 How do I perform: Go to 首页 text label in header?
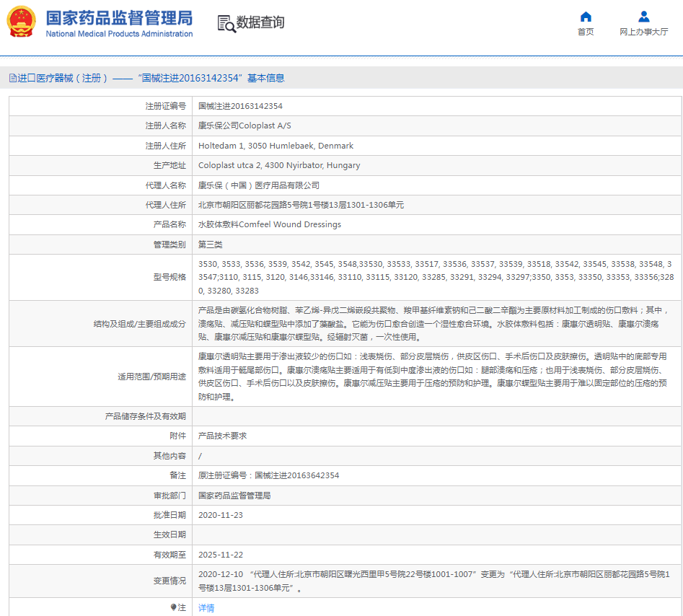coord(586,32)
